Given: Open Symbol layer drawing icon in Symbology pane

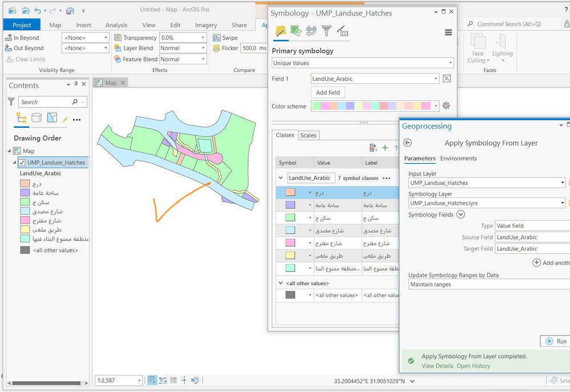Looking at the screenshot, I should [311, 31].
